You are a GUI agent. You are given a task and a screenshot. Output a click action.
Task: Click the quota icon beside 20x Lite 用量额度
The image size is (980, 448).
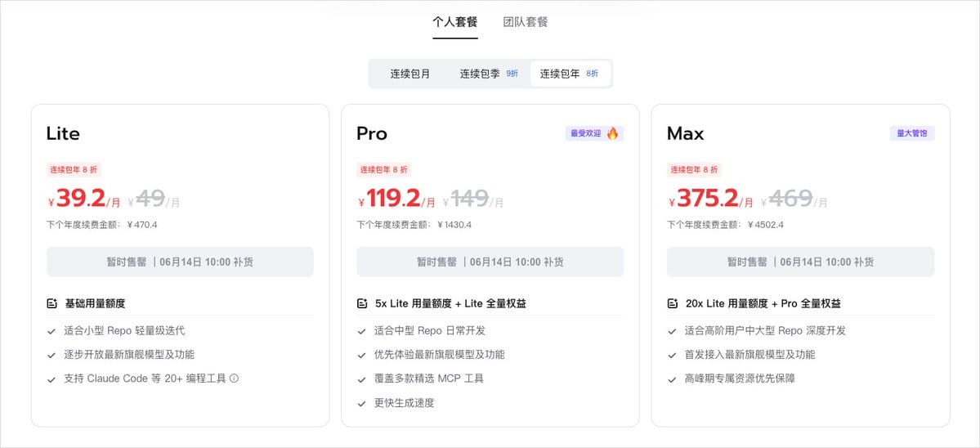(673, 303)
